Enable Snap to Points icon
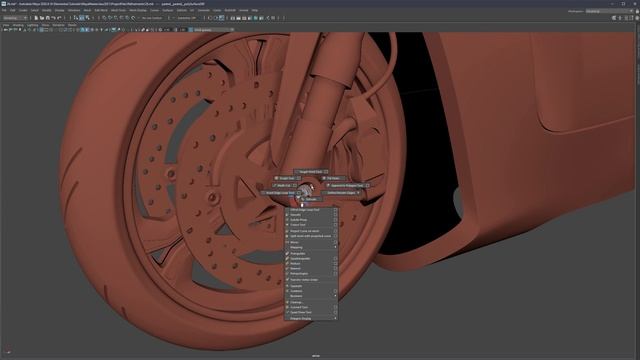This screenshot has height=360, width=640. point(116,18)
